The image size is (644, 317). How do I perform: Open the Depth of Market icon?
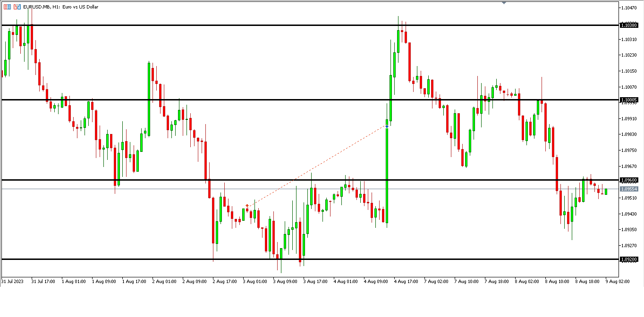pyautogui.click(x=17, y=7)
